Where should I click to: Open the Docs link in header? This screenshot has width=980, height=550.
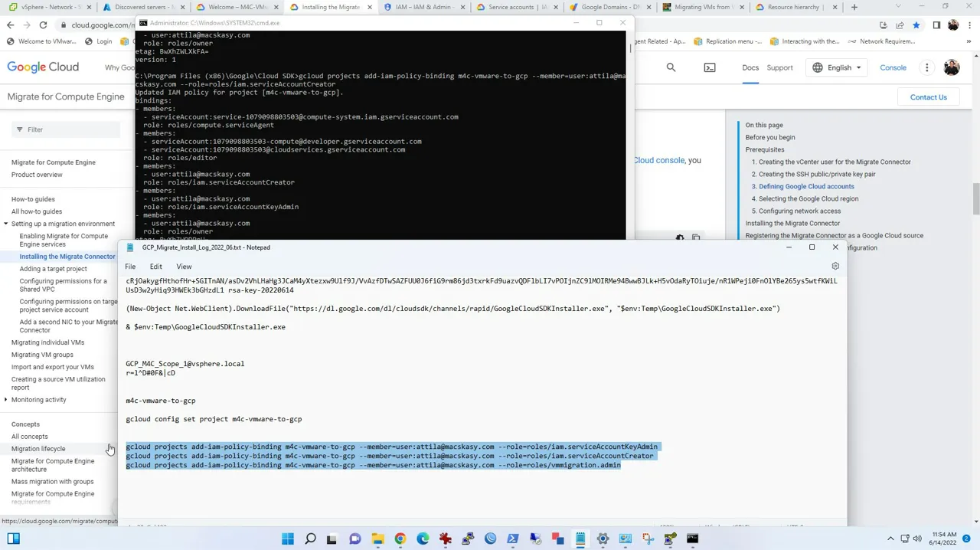click(x=750, y=67)
